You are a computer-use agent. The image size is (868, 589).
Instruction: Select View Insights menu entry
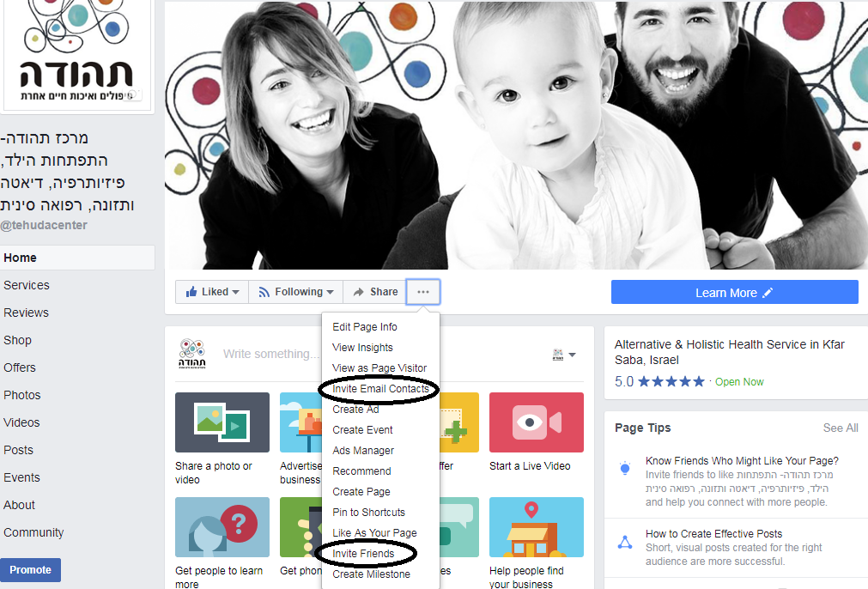click(362, 348)
